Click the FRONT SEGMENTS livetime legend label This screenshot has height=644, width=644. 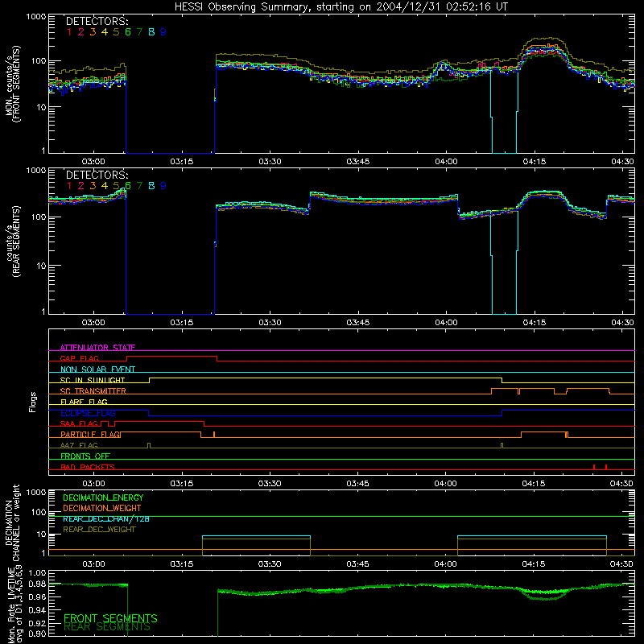click(110, 618)
